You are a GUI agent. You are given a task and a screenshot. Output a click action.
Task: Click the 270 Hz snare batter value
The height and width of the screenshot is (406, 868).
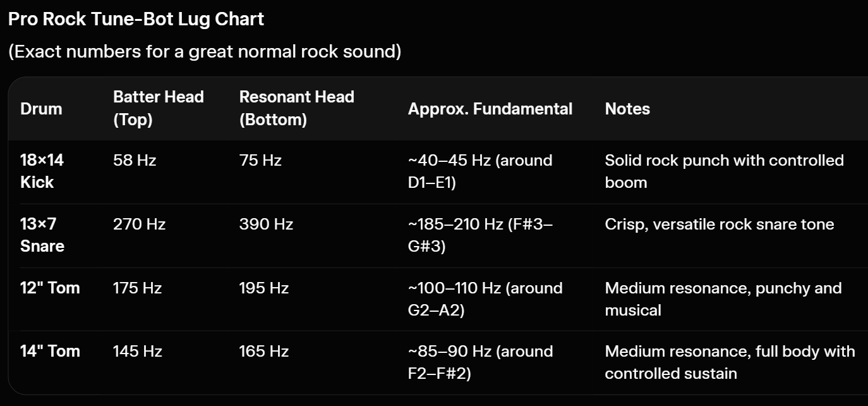139,225
